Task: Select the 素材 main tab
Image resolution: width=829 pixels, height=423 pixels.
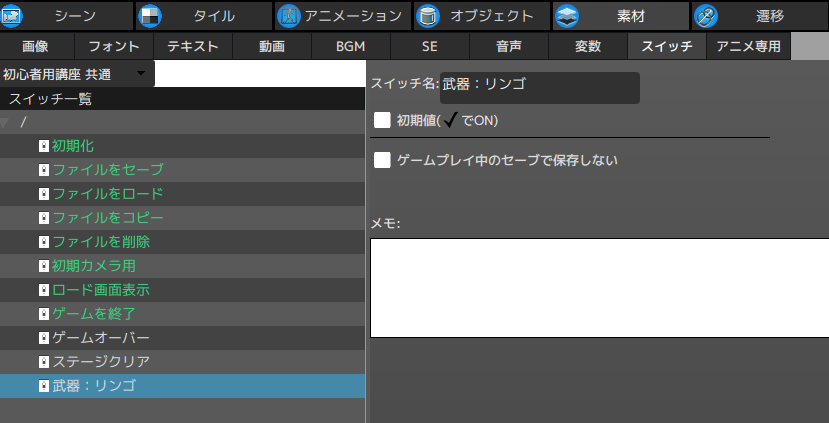Action: pyautogui.click(x=621, y=16)
